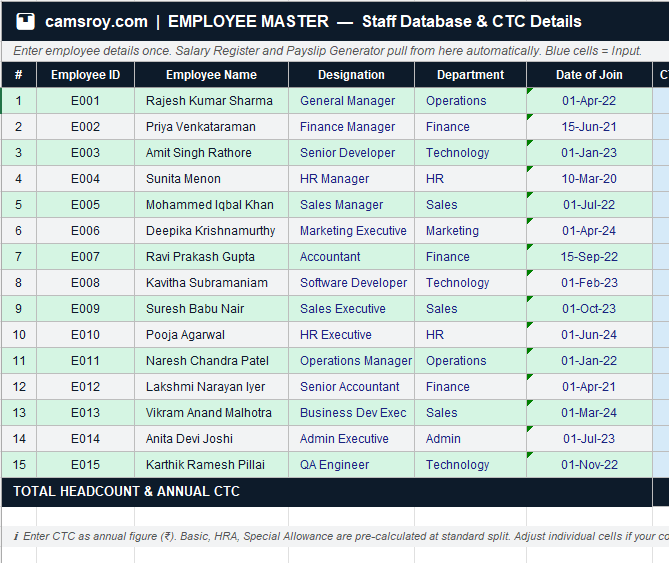This screenshot has height=563, width=669.
Task: Select Marketing Executive designation cell
Action: tap(351, 231)
